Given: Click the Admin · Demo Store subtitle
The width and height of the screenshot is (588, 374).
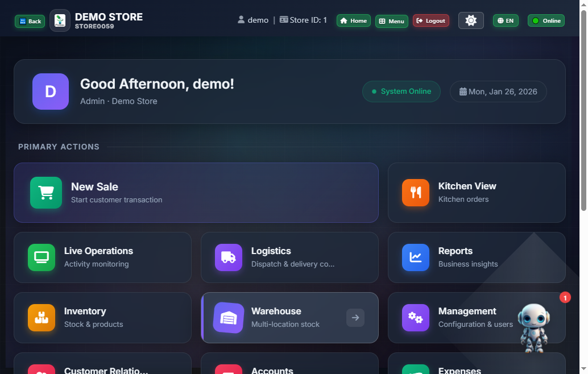Looking at the screenshot, I should click(x=118, y=101).
